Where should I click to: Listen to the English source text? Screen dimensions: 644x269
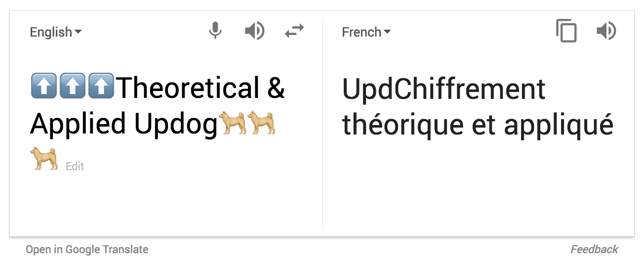[255, 32]
